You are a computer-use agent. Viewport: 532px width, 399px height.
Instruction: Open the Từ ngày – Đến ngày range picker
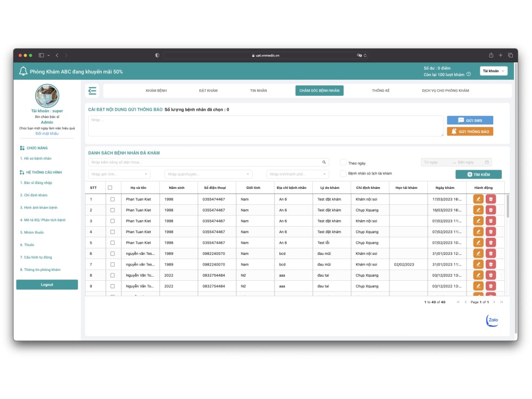coord(456,162)
